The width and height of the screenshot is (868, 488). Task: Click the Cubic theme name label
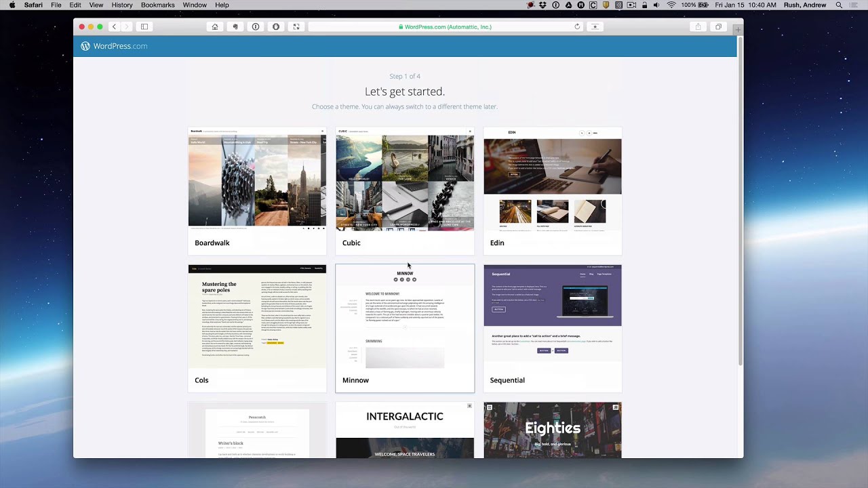point(351,243)
